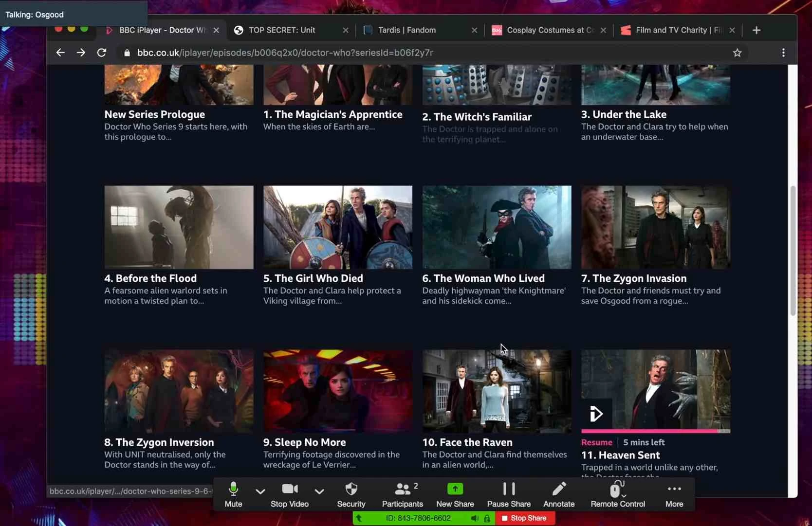Click The Woman Who Lived thumbnail
Viewport: 812px width, 526px height.
tap(497, 227)
